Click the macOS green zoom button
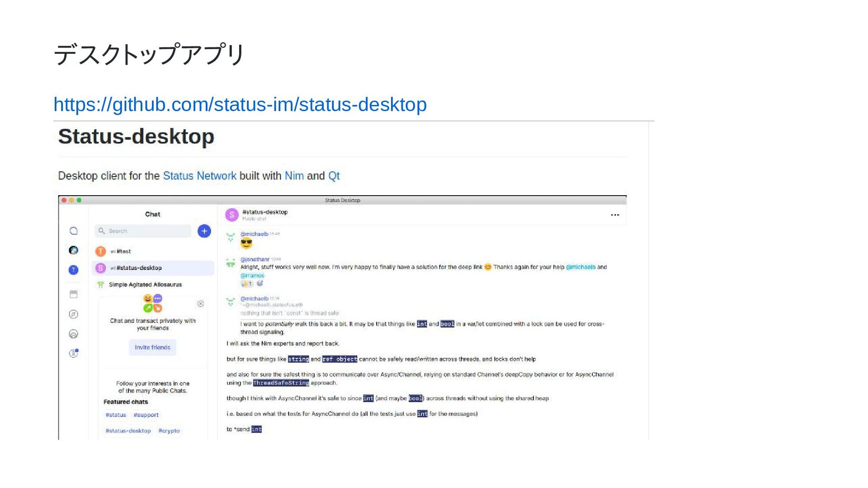The image size is (868, 488). [79, 200]
